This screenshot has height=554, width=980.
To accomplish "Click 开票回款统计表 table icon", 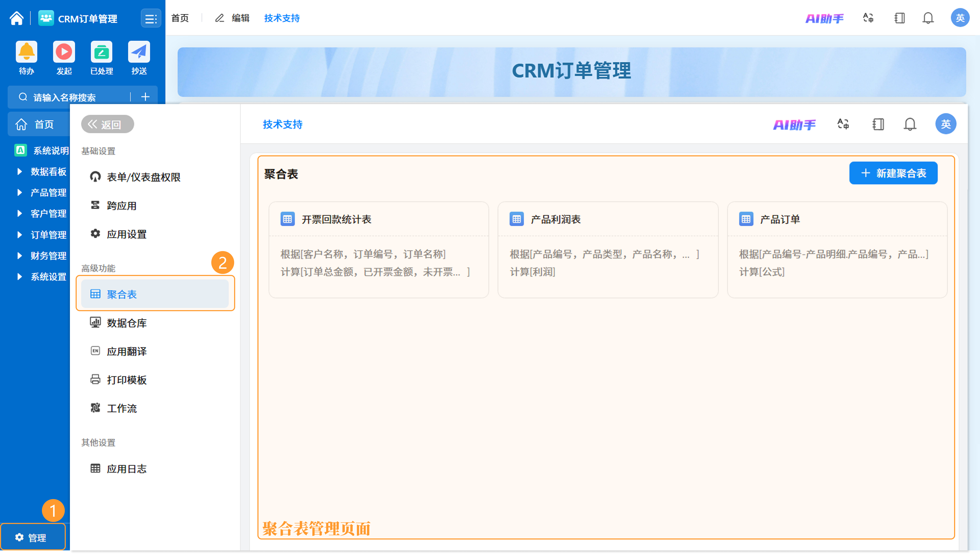I will point(287,219).
